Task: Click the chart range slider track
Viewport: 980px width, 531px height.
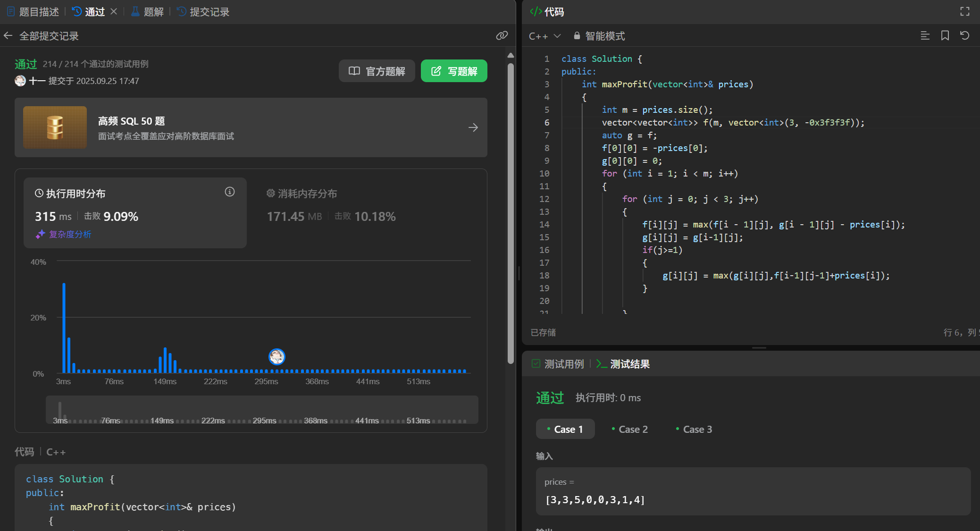Action: pos(262,410)
